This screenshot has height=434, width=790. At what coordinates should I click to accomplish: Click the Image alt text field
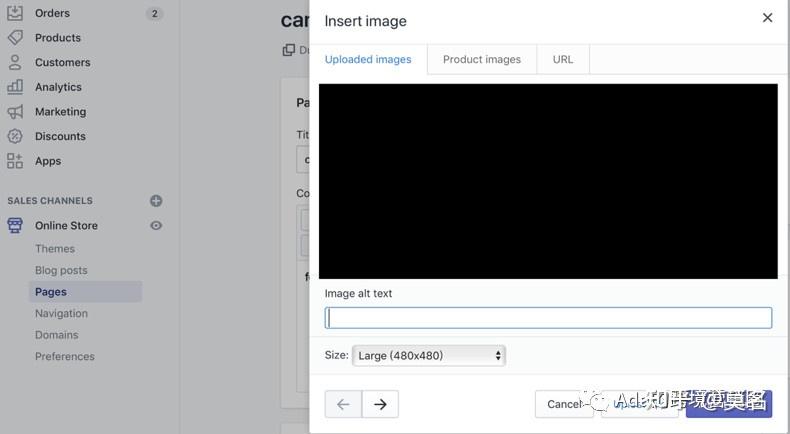pos(548,318)
